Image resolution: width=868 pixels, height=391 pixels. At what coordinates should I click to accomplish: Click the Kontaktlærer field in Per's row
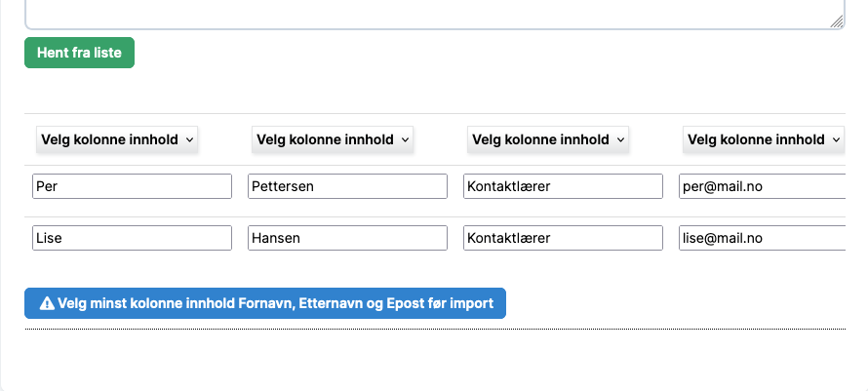pyautogui.click(x=563, y=186)
